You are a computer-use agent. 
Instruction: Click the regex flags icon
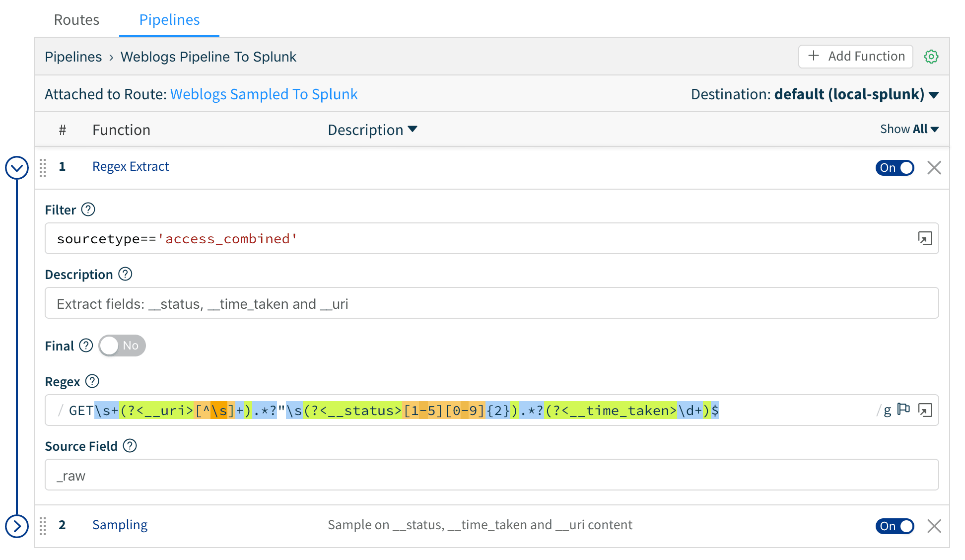pos(903,410)
